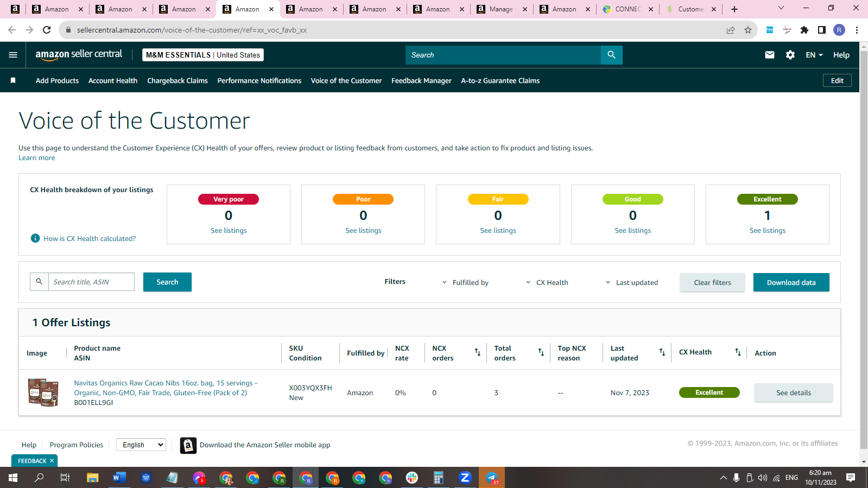Image resolution: width=868 pixels, height=488 pixels.
Task: Click the bookmark flag icon in nav bar
Action: 13,80
